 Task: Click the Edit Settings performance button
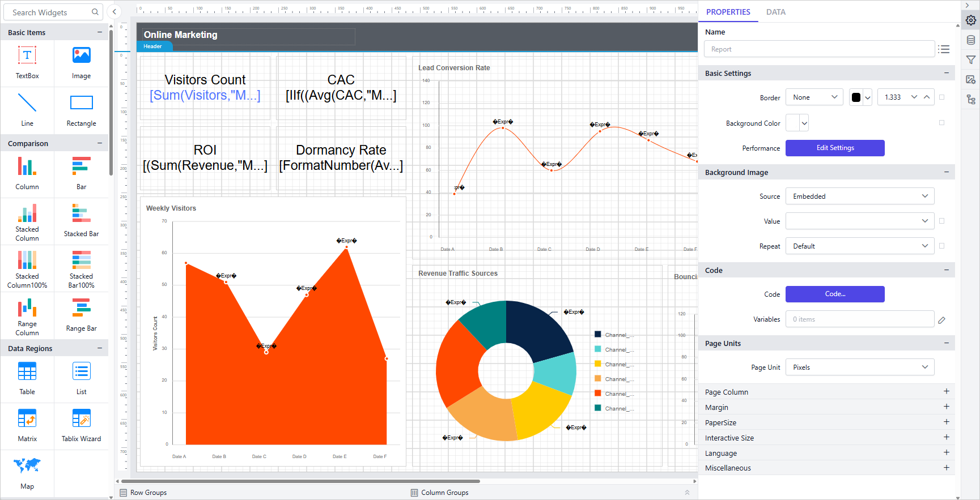(835, 148)
